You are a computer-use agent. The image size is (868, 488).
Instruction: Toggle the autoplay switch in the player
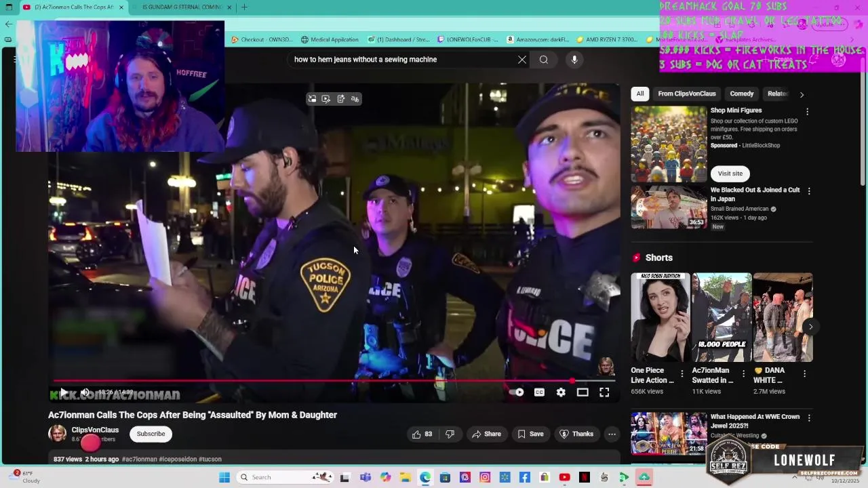point(517,392)
